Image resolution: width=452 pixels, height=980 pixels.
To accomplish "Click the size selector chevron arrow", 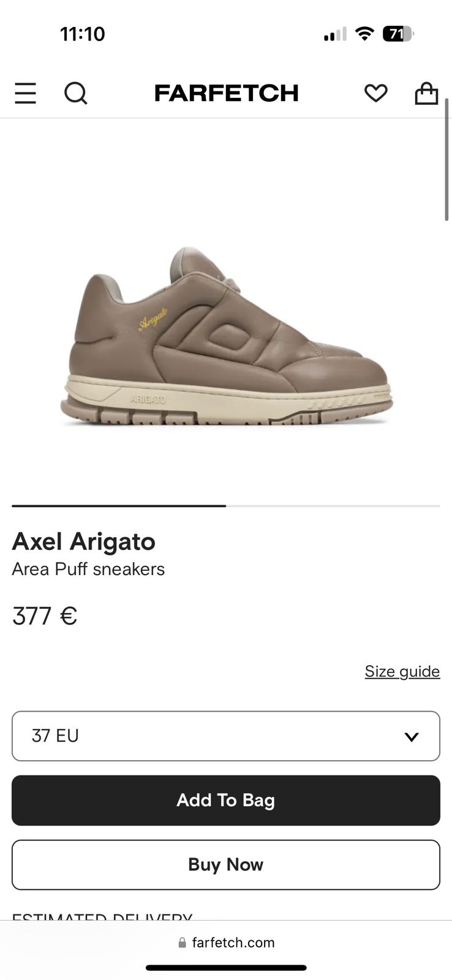I will [x=412, y=736].
